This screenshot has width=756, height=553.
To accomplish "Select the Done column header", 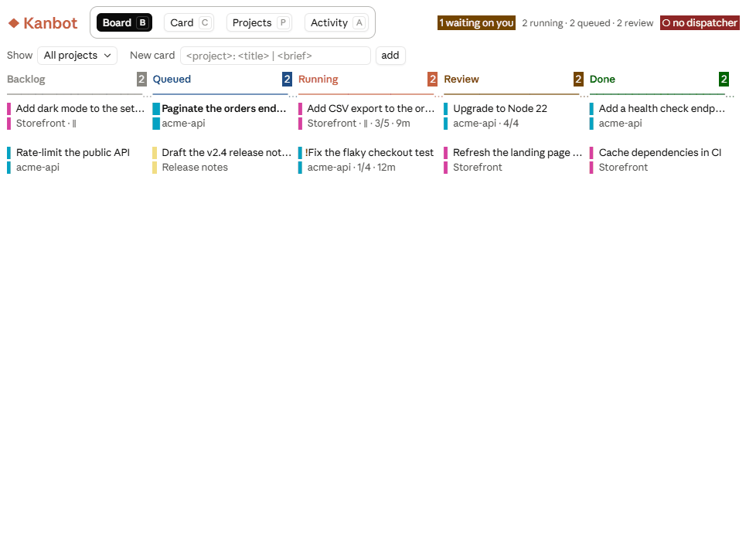I will pyautogui.click(x=602, y=79).
